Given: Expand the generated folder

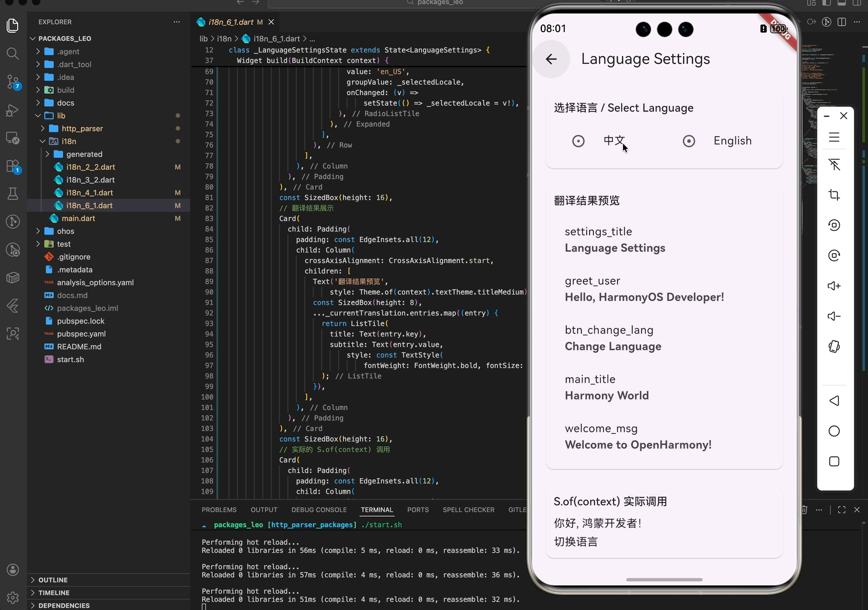Looking at the screenshot, I should (x=108, y=154).
